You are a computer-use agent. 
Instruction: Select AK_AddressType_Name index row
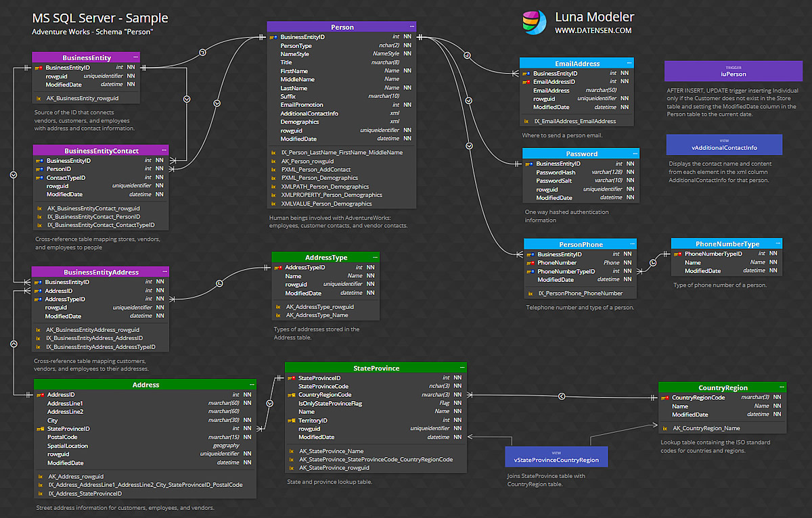click(325, 315)
